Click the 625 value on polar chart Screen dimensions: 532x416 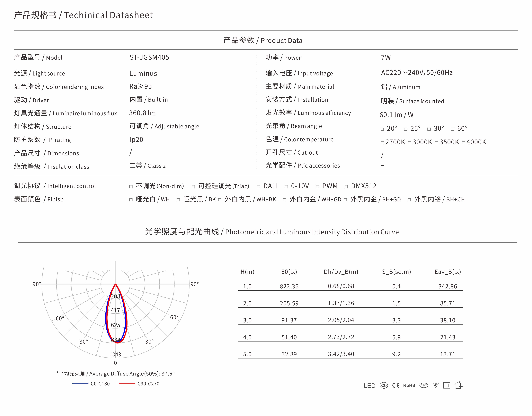click(115, 325)
